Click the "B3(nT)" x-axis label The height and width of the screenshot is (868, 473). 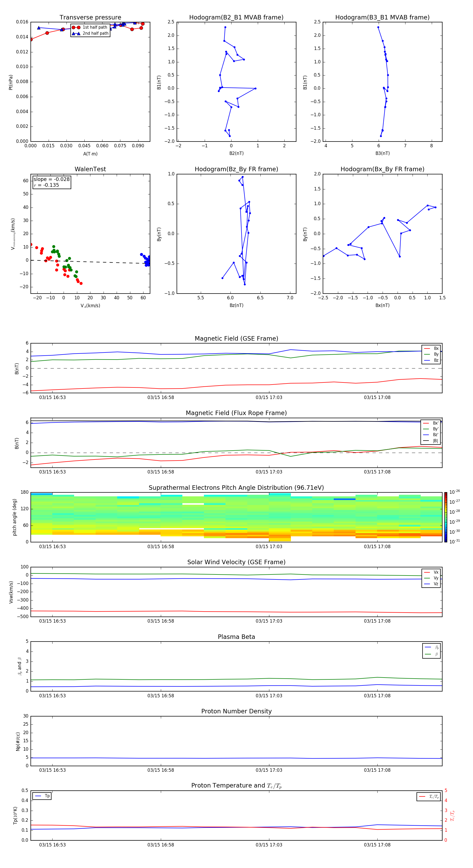tap(382, 154)
